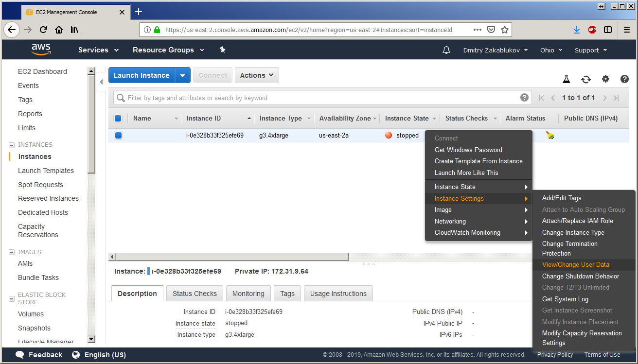
Task: Select the Image submenu entry
Action: (478, 210)
